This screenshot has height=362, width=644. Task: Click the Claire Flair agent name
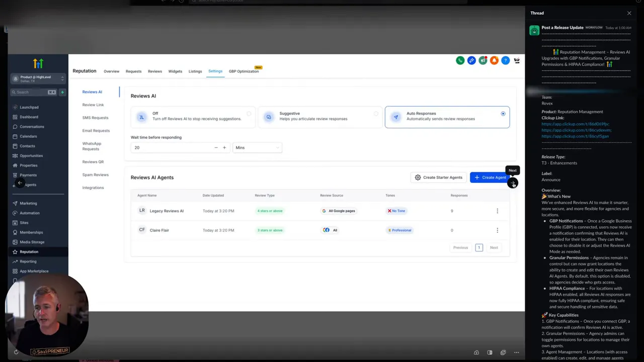[159, 230]
